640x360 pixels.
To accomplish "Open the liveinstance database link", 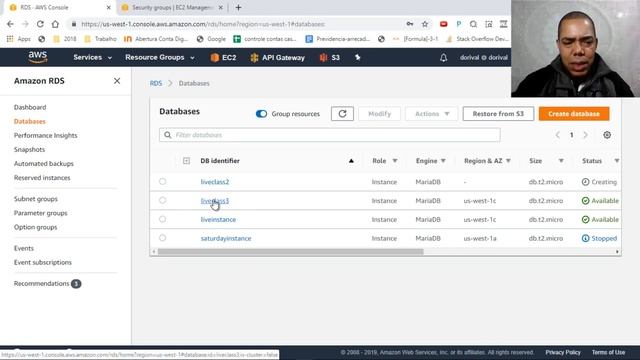I will pyautogui.click(x=218, y=220).
